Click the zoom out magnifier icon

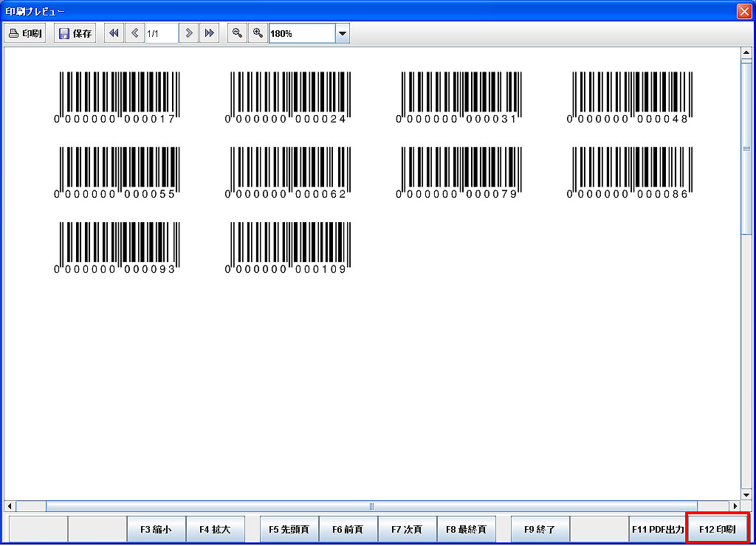(x=237, y=34)
